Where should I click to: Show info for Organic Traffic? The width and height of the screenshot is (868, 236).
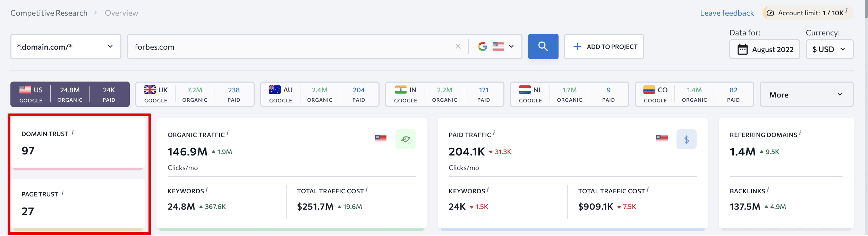[227, 133]
